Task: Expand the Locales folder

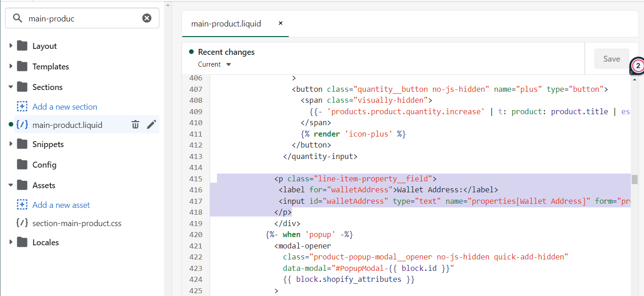Action: pyautogui.click(x=11, y=242)
